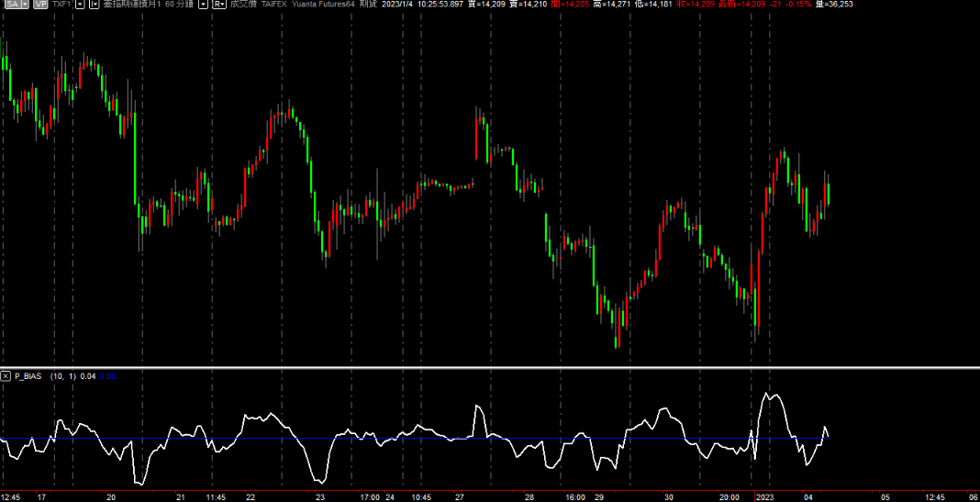
Task: Click the VP button in top bar
Action: click(40, 5)
